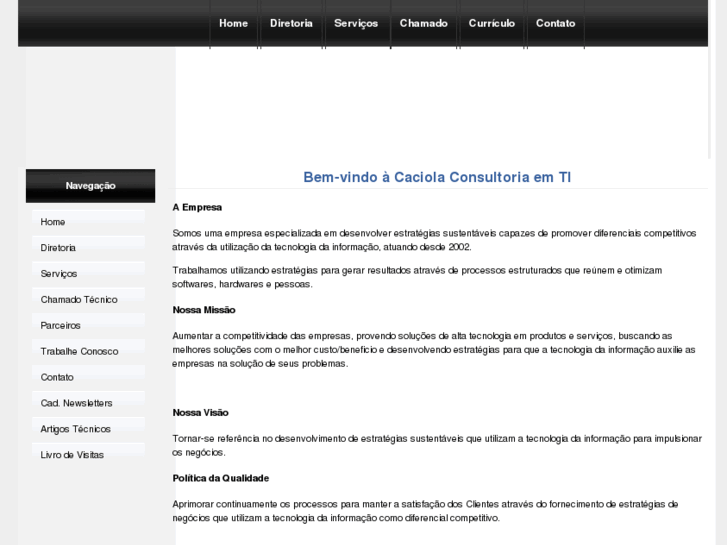Click the paragraph beginning Somos uma empresa

tap(434, 240)
